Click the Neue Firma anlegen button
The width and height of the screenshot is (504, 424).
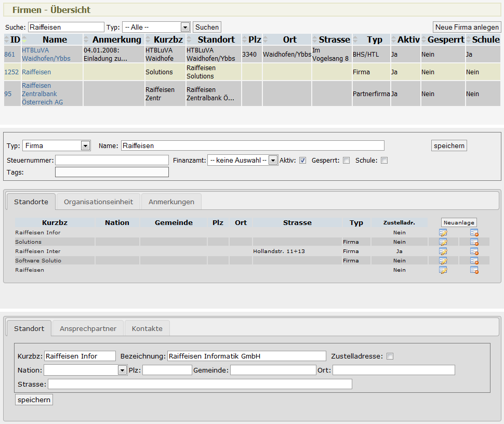tap(467, 27)
